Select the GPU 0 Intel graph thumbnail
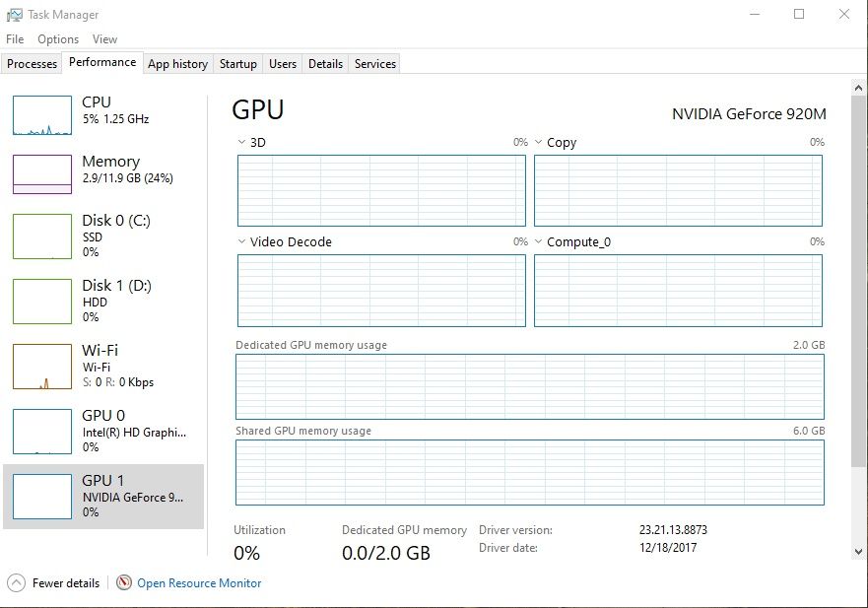This screenshot has height=608, width=868. pos(42,432)
